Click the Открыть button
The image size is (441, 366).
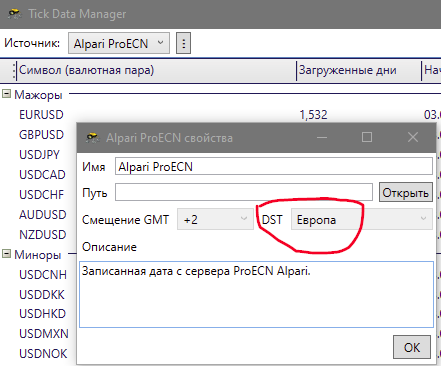click(406, 192)
